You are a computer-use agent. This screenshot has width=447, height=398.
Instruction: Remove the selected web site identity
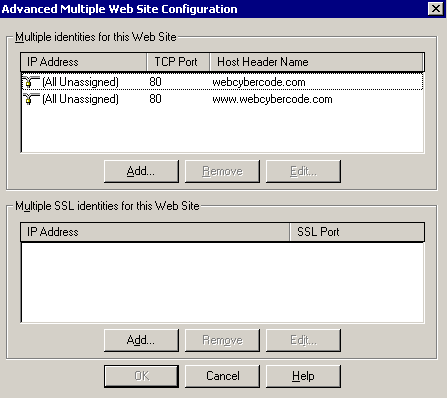click(222, 171)
